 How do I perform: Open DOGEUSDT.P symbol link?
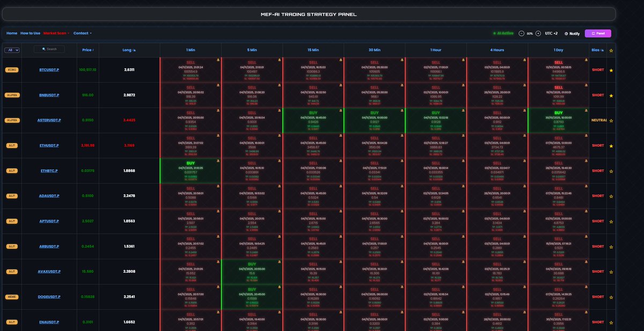coord(49,297)
